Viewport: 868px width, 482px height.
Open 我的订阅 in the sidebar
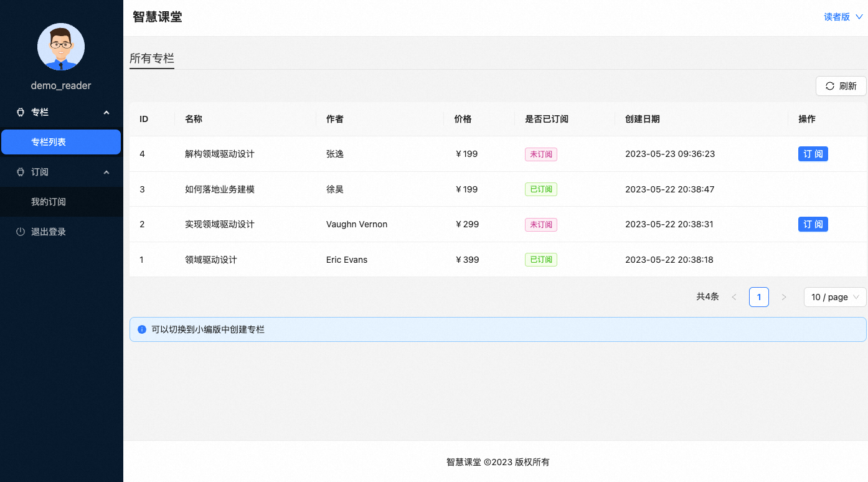(x=61, y=202)
